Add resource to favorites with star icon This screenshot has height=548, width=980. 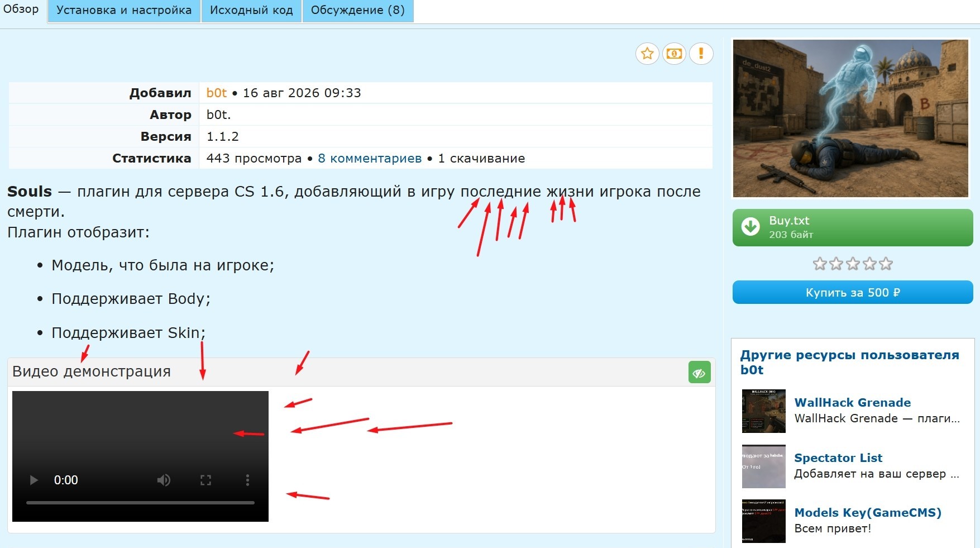pyautogui.click(x=647, y=54)
